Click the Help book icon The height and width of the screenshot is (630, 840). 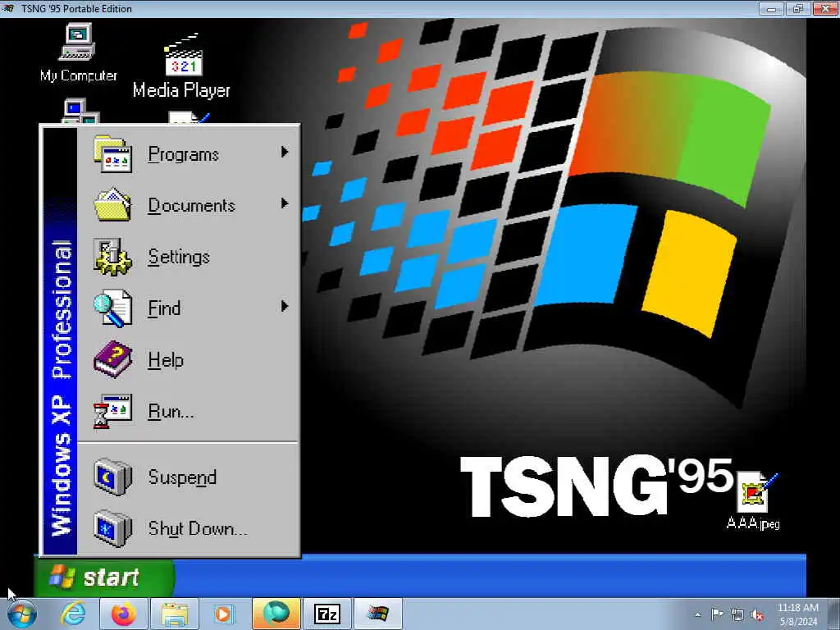point(112,359)
